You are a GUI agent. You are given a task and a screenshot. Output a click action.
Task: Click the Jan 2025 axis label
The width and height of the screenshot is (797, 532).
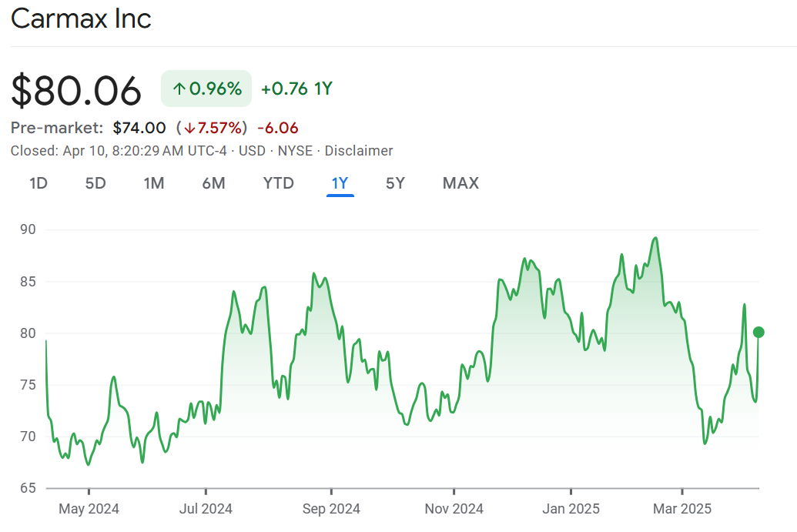pos(571,509)
